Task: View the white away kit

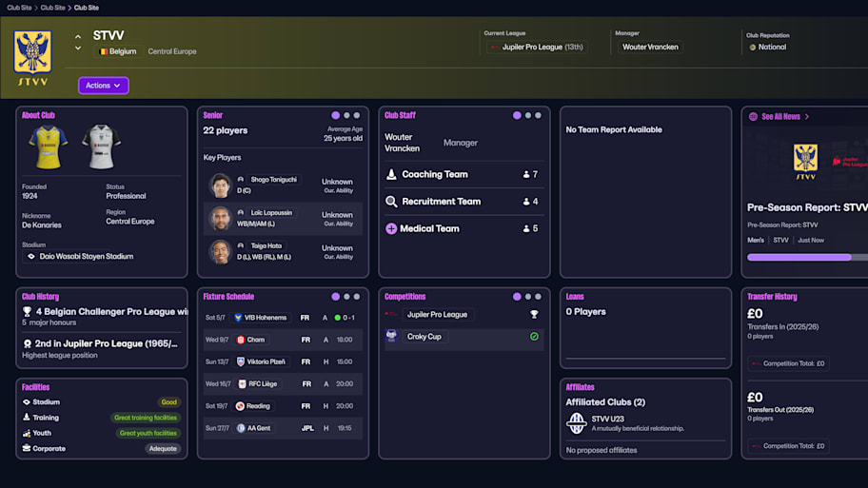Action: pos(101,146)
